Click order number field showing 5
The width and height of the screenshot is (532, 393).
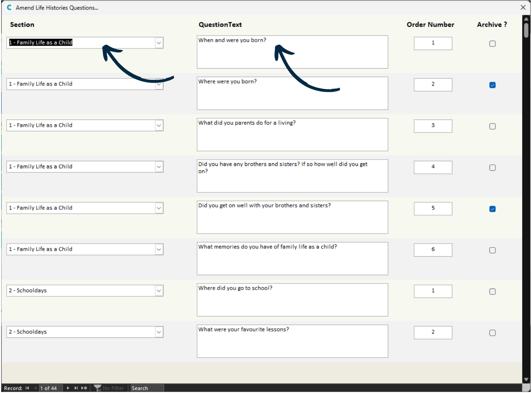tap(433, 209)
